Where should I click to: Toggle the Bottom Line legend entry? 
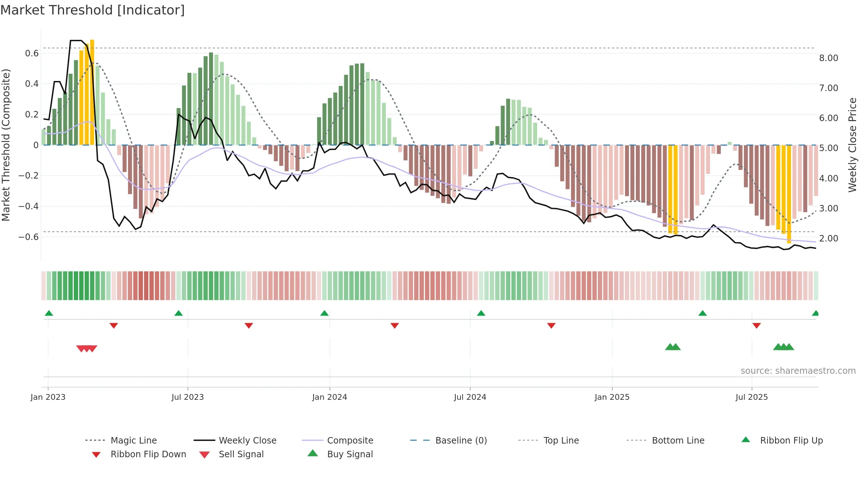point(665,440)
